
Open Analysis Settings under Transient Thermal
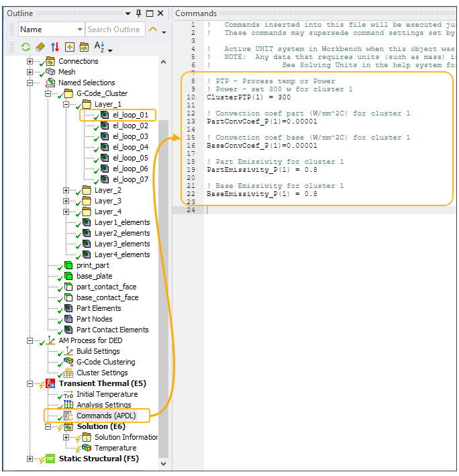103,405
